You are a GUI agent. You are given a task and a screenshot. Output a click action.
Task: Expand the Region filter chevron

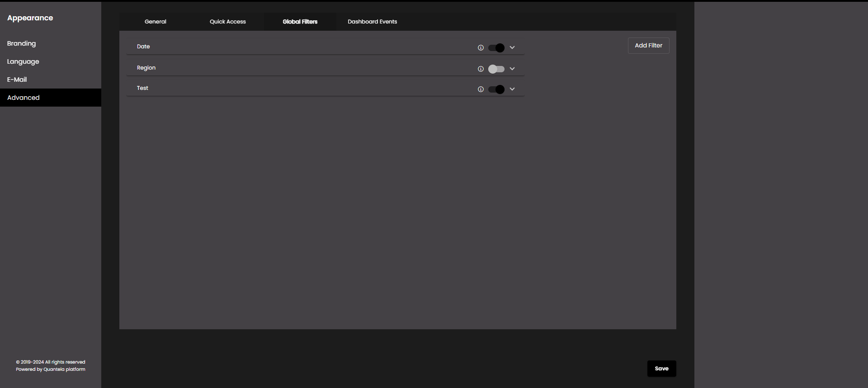512,69
